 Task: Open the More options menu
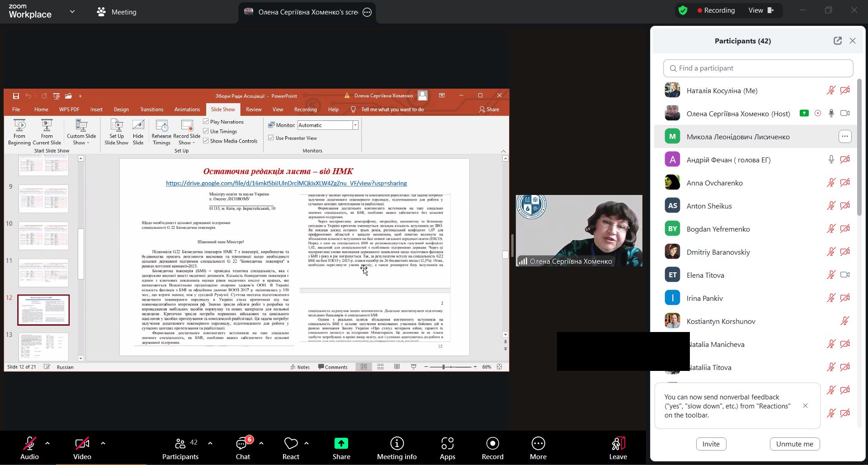538,448
